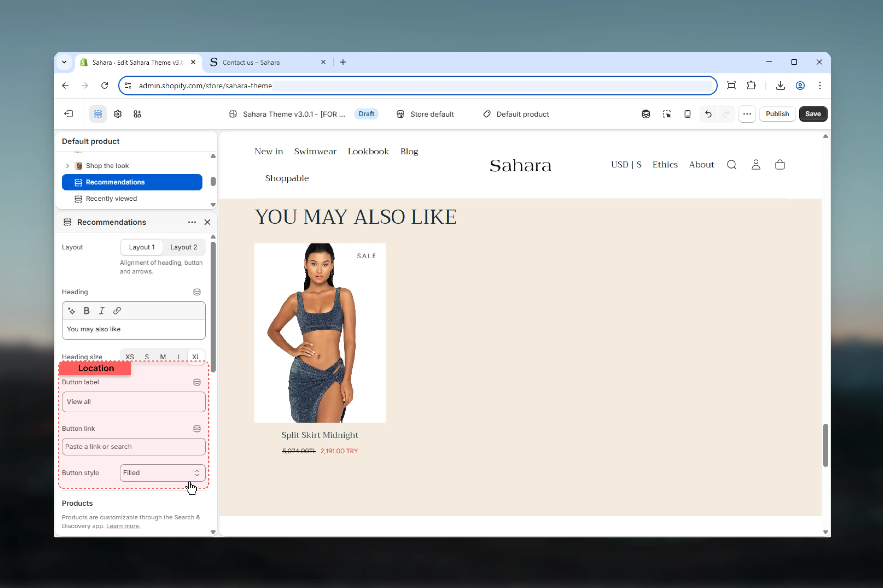The width and height of the screenshot is (883, 588).
Task: Open the USD currency selector in storefront
Action: click(x=626, y=165)
